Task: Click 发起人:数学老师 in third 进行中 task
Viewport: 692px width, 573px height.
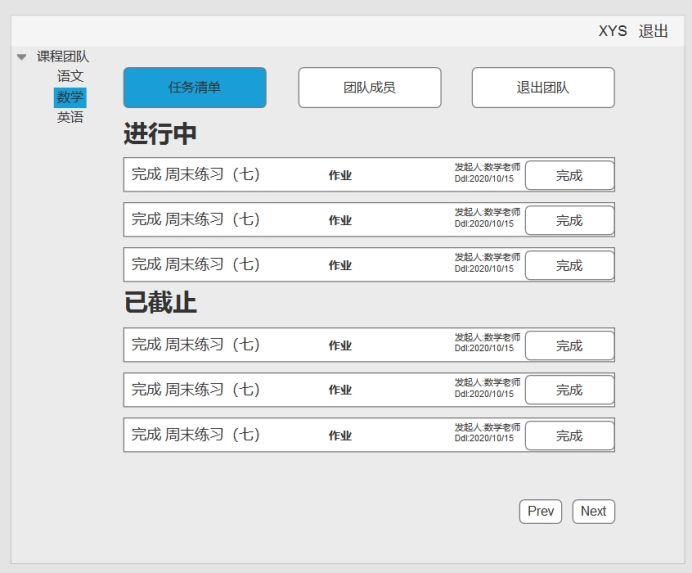Action: coord(488,257)
